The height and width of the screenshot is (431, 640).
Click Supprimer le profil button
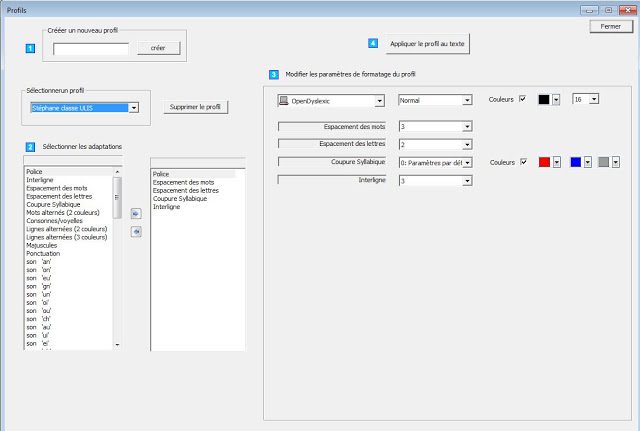pyautogui.click(x=195, y=107)
